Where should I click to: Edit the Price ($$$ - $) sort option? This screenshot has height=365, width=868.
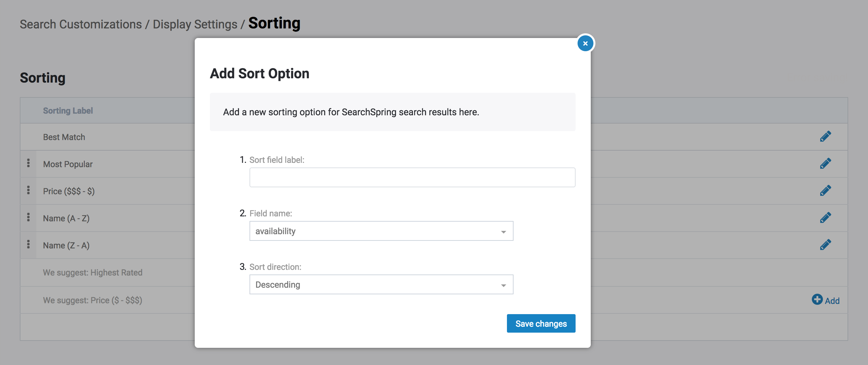826,190
